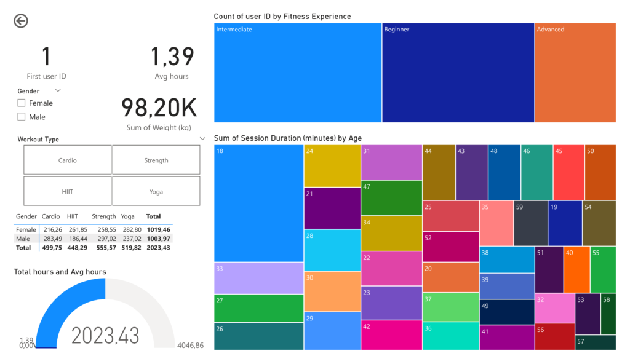
Task: Select the age 24 yellow tile
Action: coord(332,166)
